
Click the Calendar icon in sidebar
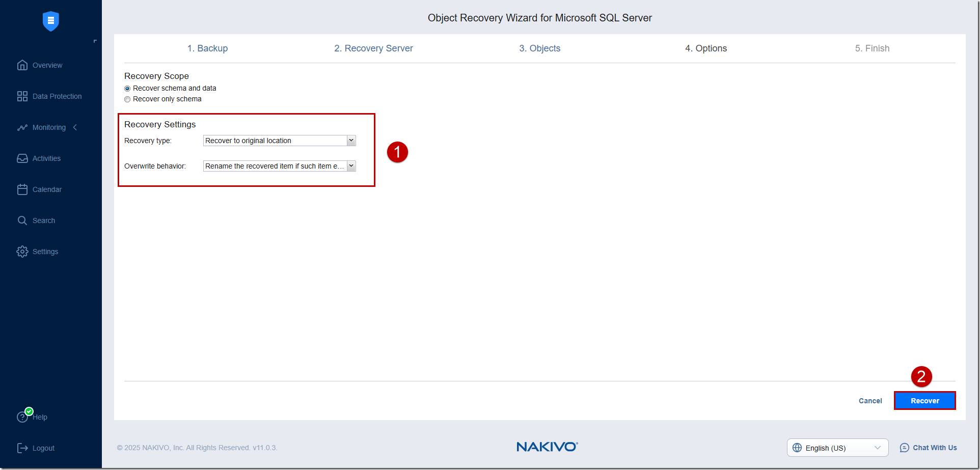pos(22,189)
